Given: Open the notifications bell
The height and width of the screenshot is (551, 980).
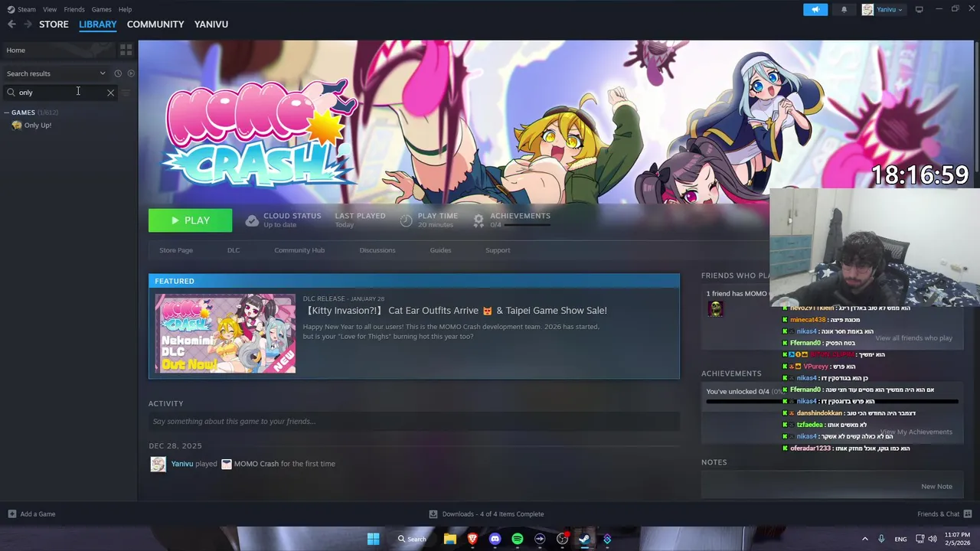Looking at the screenshot, I should (x=844, y=9).
